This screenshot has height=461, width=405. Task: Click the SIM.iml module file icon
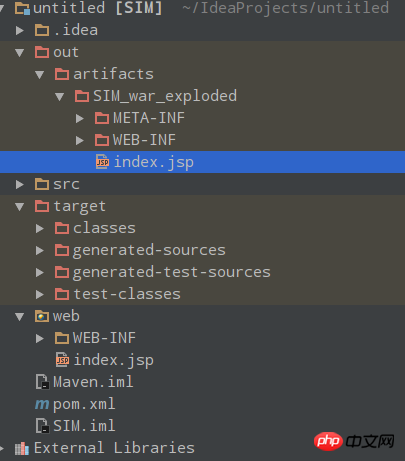click(42, 426)
